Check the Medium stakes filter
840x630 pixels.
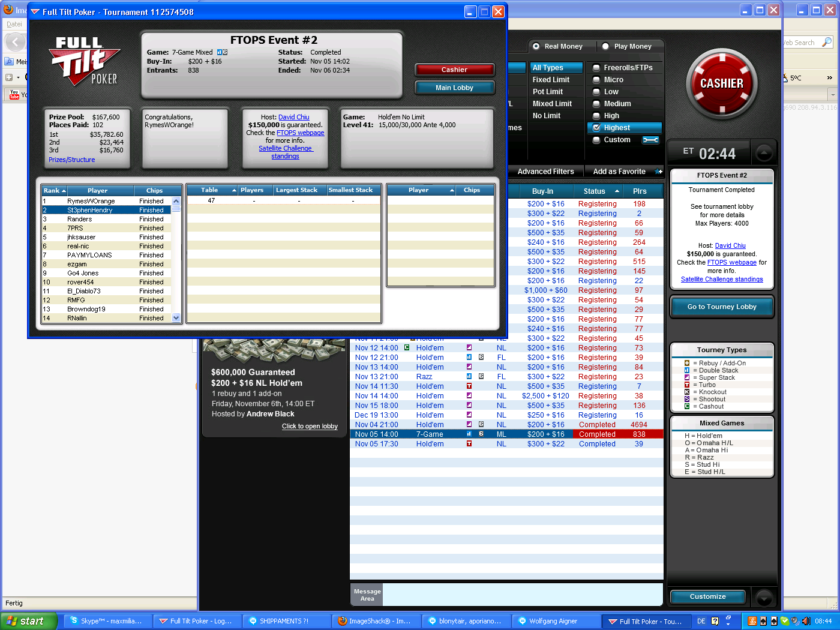[596, 104]
